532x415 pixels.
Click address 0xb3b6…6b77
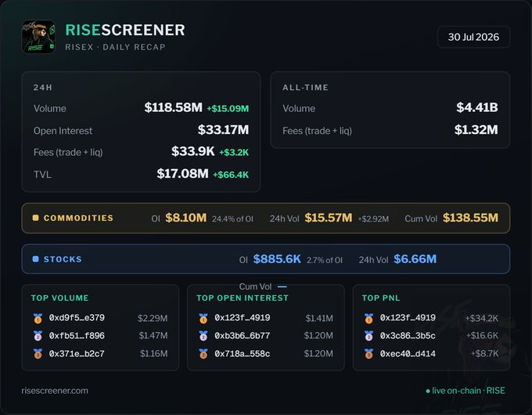pyautogui.click(x=243, y=336)
